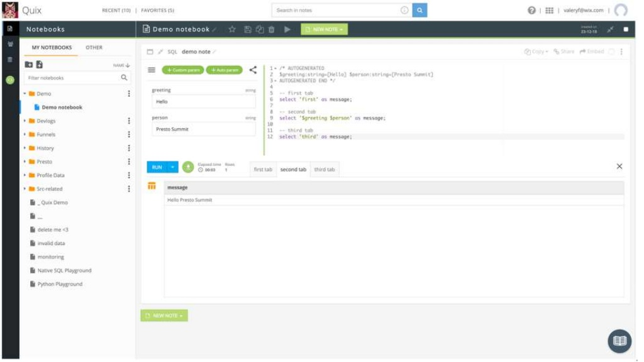Image resolution: width=644 pixels, height=362 pixels.
Task: Open the book help icon at bottom right
Action: (x=619, y=341)
